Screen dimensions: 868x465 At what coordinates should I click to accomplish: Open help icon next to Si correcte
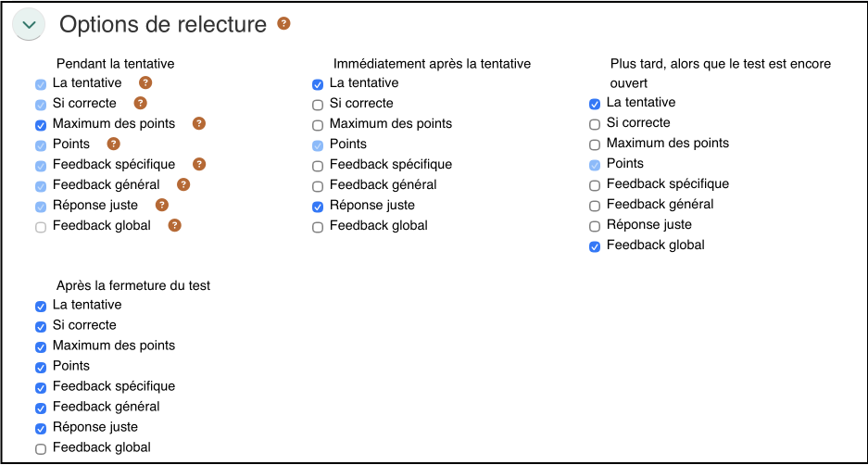tap(140, 103)
